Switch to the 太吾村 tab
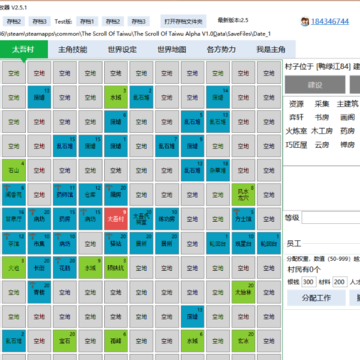 point(23,50)
